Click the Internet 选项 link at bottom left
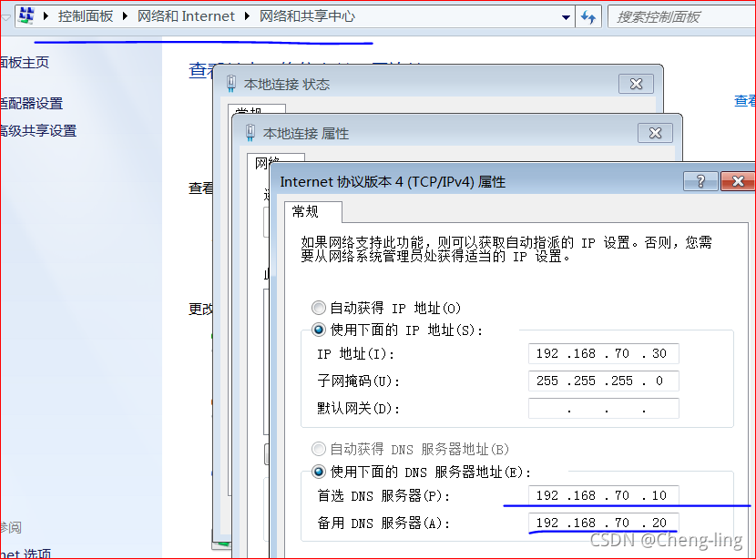 click(26, 554)
